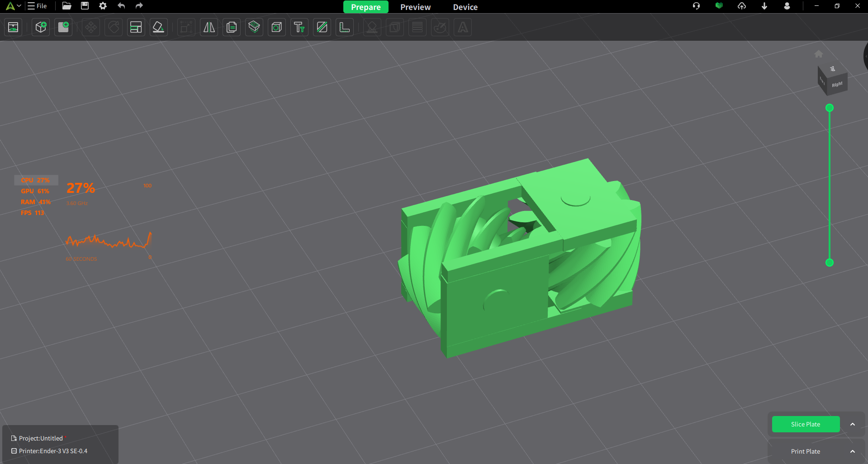Screen dimensions: 868x464
Task: Click the middle of the green slider track
Action: coord(830,185)
